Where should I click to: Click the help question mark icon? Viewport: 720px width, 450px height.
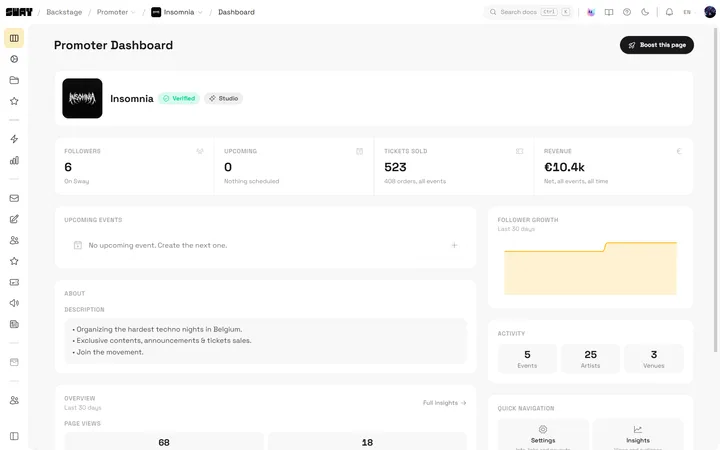tap(627, 12)
